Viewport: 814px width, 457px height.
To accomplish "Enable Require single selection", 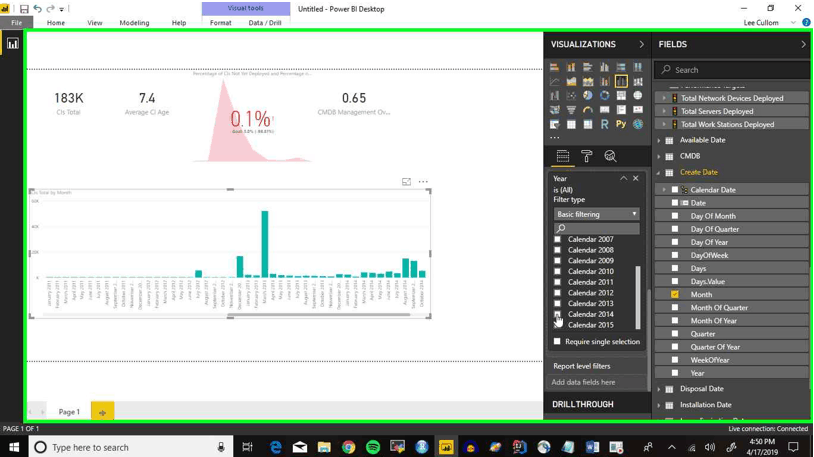I will click(557, 341).
